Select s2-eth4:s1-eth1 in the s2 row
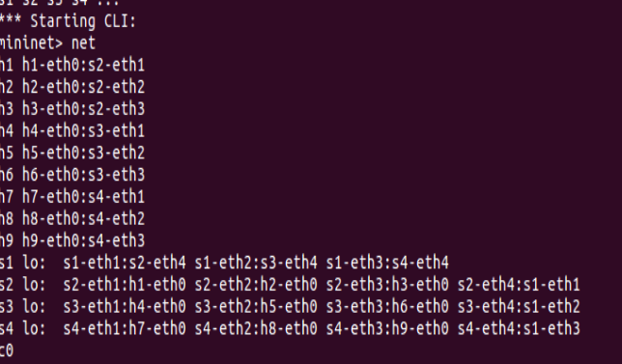Viewport: 622px width, 364px height. [519, 285]
